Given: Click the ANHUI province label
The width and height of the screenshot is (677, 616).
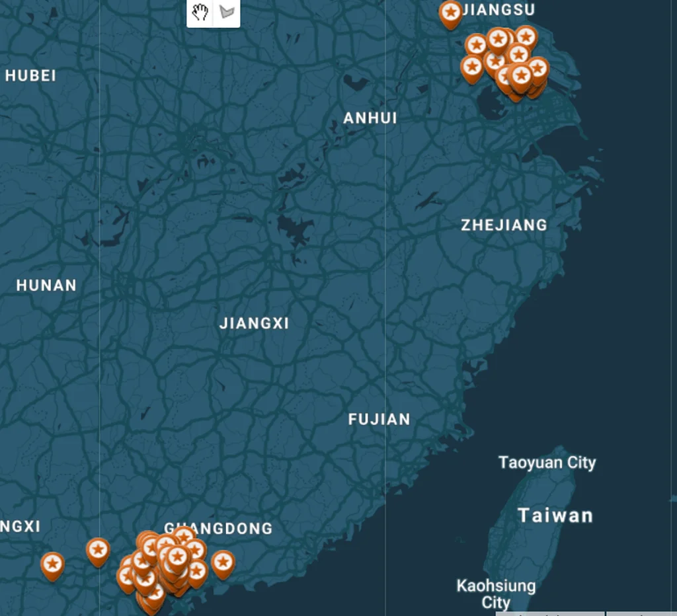Looking at the screenshot, I should pos(370,118).
